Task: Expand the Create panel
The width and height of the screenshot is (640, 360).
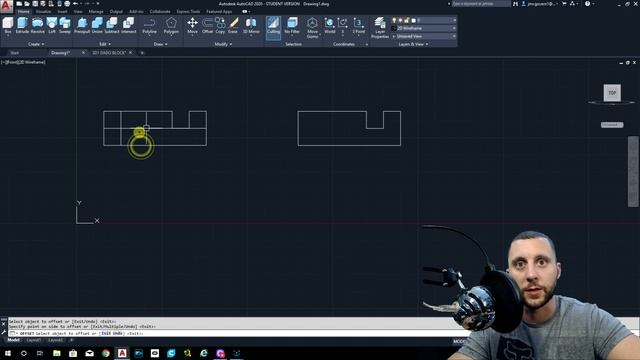Action: coord(36,44)
